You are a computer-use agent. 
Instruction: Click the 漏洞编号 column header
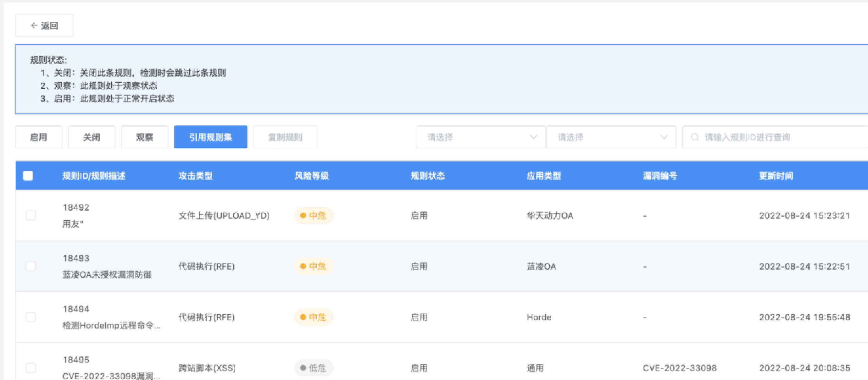tap(660, 176)
